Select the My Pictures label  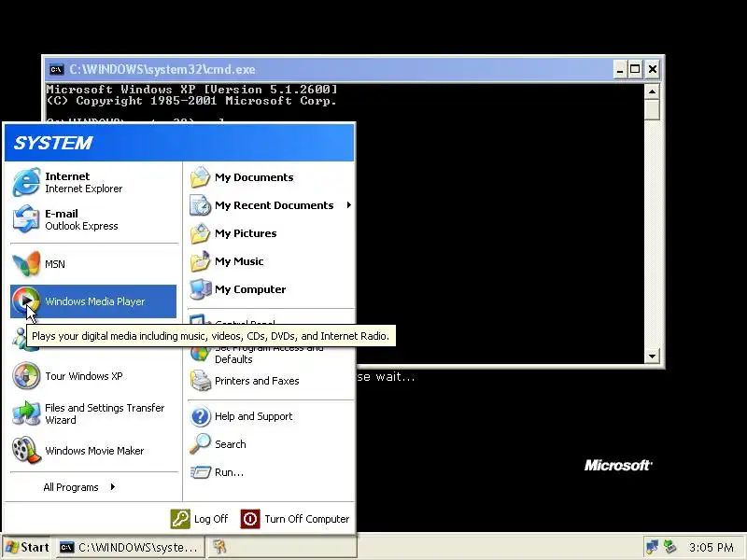246,233
